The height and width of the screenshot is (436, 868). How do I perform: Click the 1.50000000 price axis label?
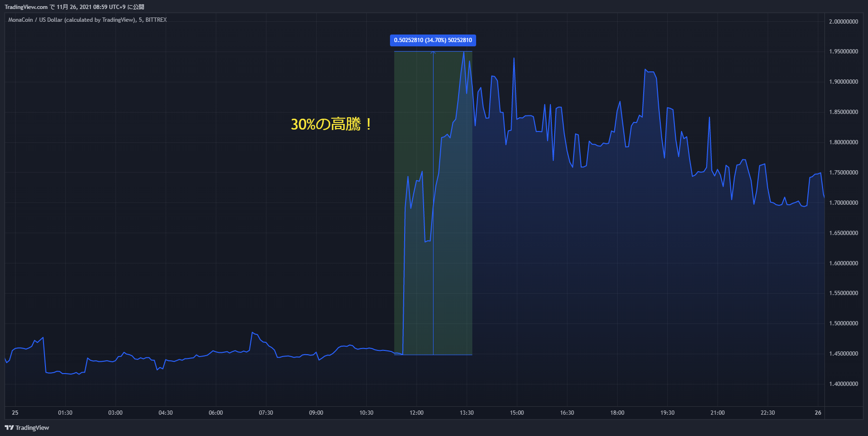pyautogui.click(x=843, y=323)
